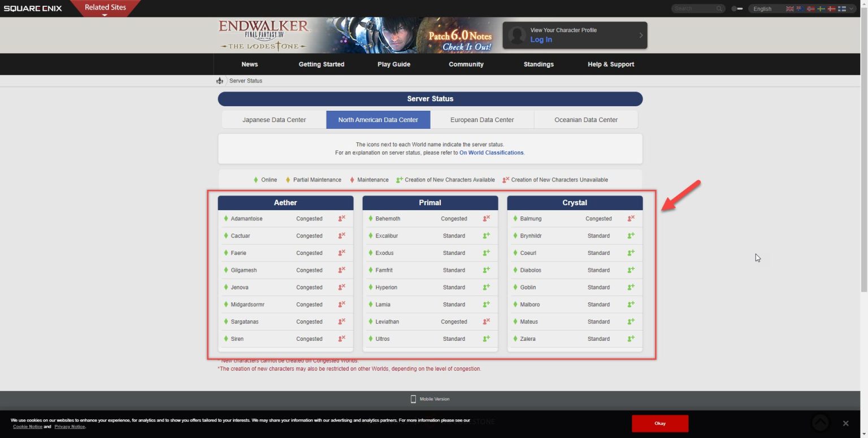This screenshot has width=868, height=438.
Task: Open the Square Enix logo in the corner
Action: pyautogui.click(x=33, y=8)
